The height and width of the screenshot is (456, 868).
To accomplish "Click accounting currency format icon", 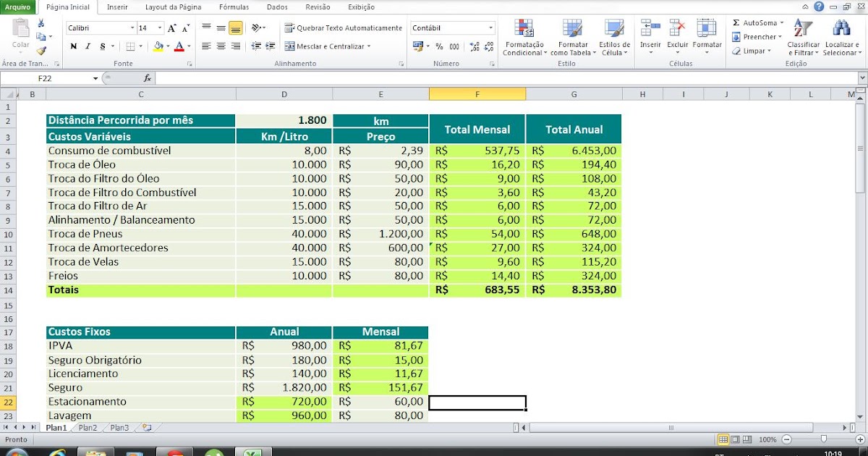I will click(x=417, y=46).
